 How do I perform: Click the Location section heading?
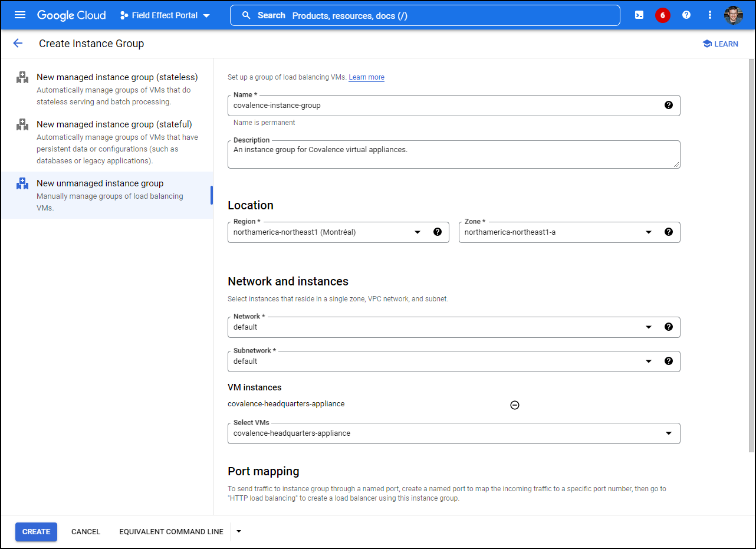tap(251, 206)
